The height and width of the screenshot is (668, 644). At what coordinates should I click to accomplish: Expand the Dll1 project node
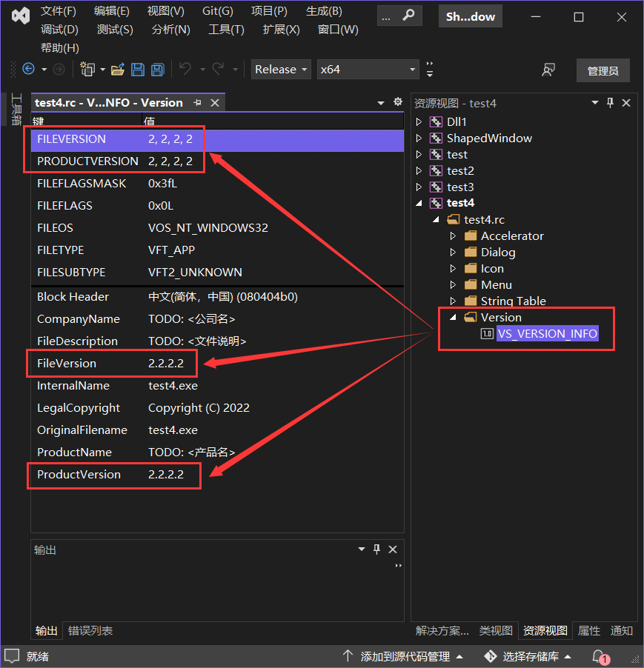419,122
